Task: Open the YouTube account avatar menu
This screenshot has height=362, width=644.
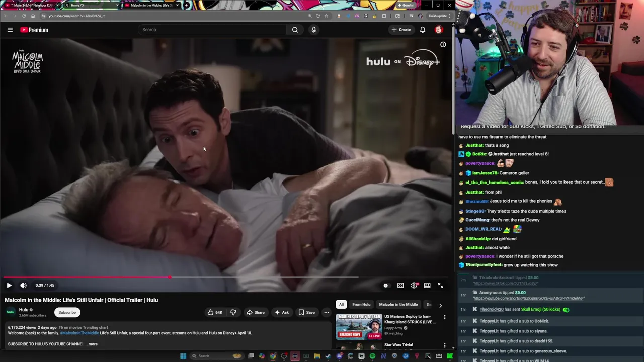Action: tap(439, 30)
